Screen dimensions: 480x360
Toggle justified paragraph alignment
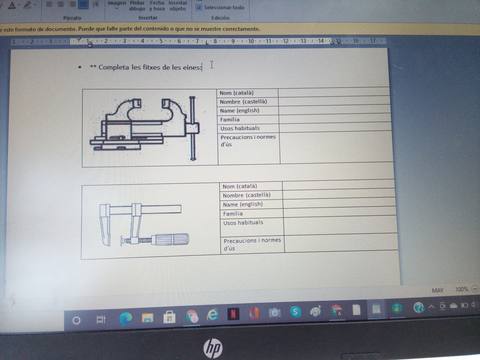tap(83, 4)
